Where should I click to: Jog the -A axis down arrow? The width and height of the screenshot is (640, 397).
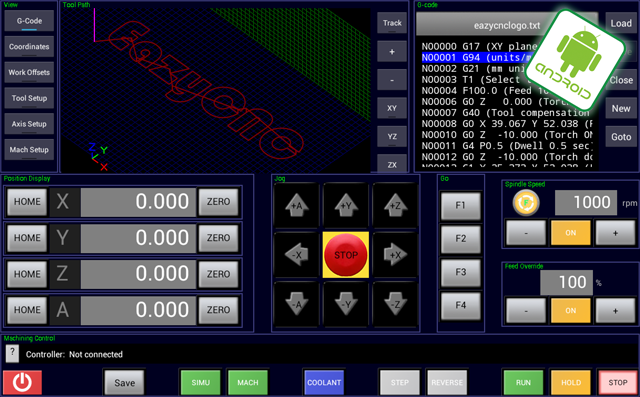click(x=297, y=304)
